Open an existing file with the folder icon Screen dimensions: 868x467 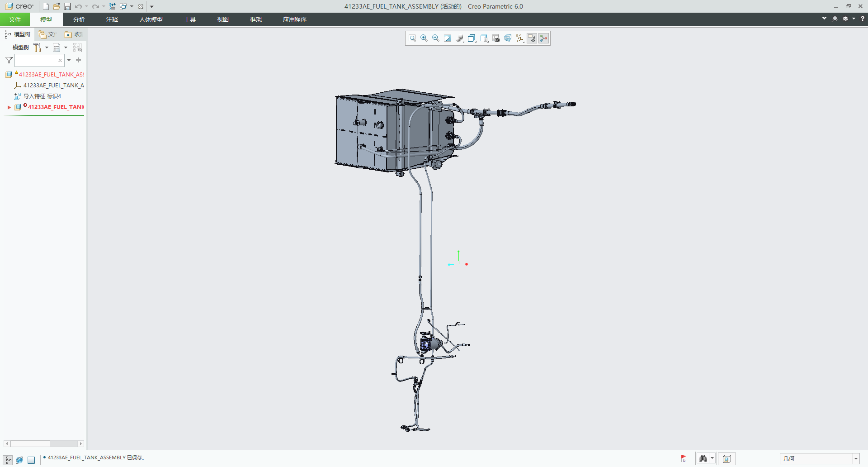[x=57, y=6]
